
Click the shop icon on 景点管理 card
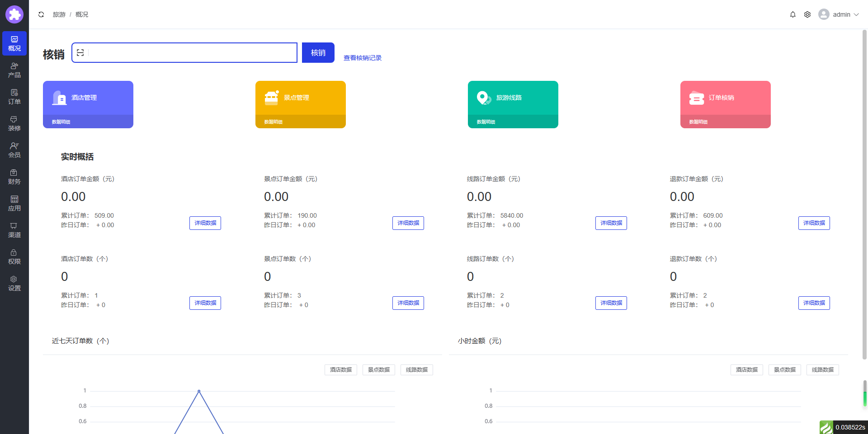coord(272,98)
